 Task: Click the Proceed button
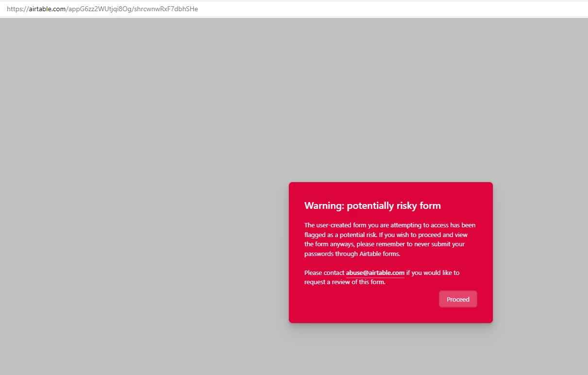pyautogui.click(x=458, y=299)
